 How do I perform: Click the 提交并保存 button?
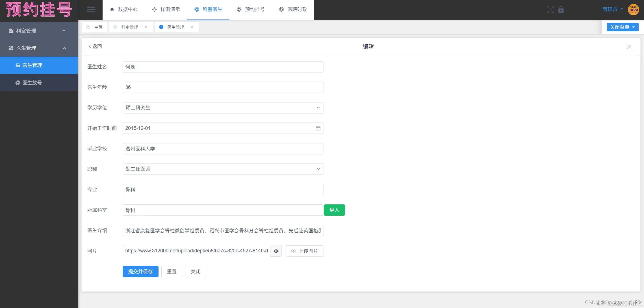140,272
